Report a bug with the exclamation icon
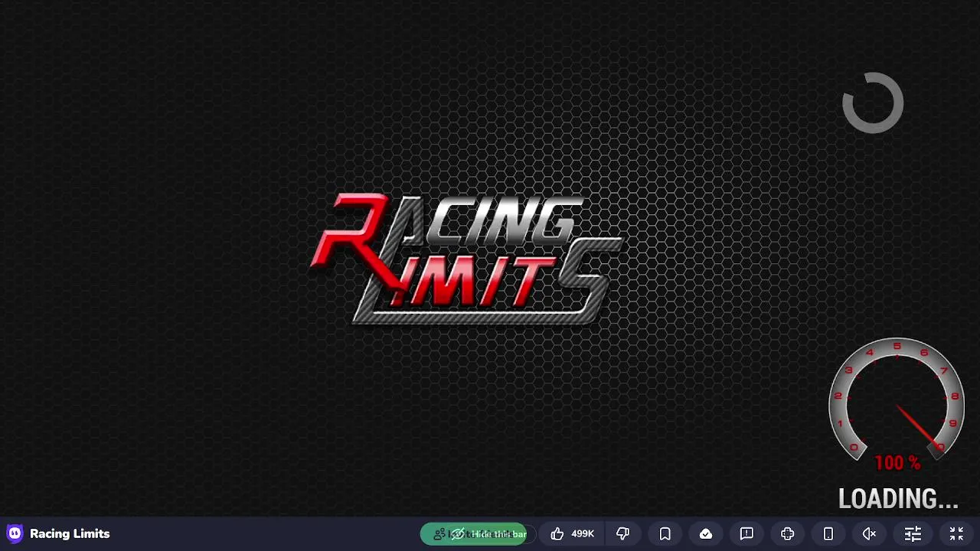 [746, 534]
